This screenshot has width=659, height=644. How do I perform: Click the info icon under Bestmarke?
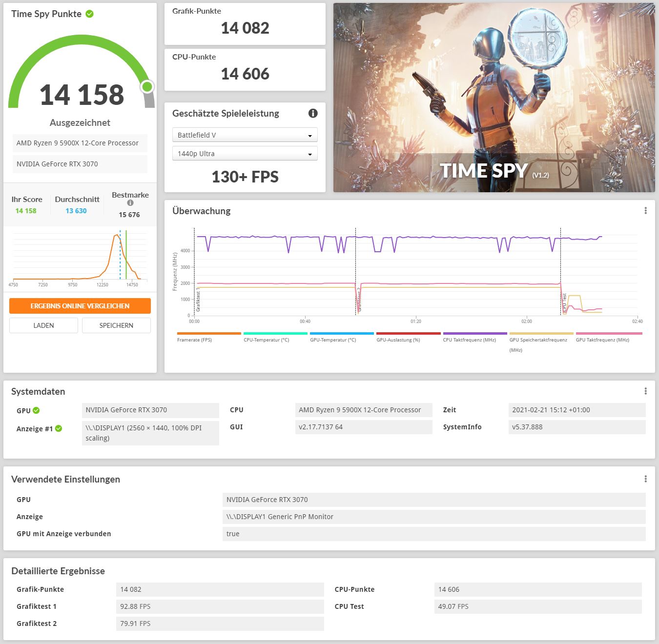pos(130,203)
